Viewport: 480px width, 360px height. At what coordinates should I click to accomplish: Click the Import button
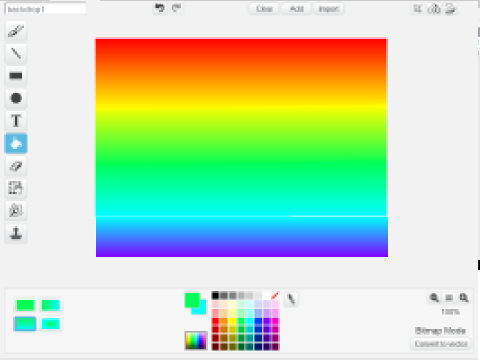(329, 9)
